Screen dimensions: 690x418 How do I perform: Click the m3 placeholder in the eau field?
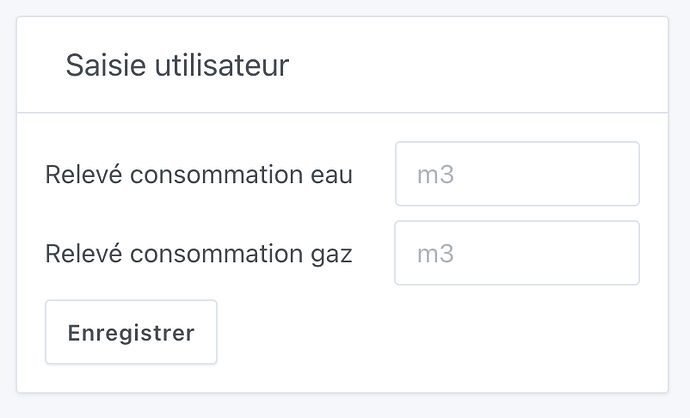pyautogui.click(x=436, y=175)
